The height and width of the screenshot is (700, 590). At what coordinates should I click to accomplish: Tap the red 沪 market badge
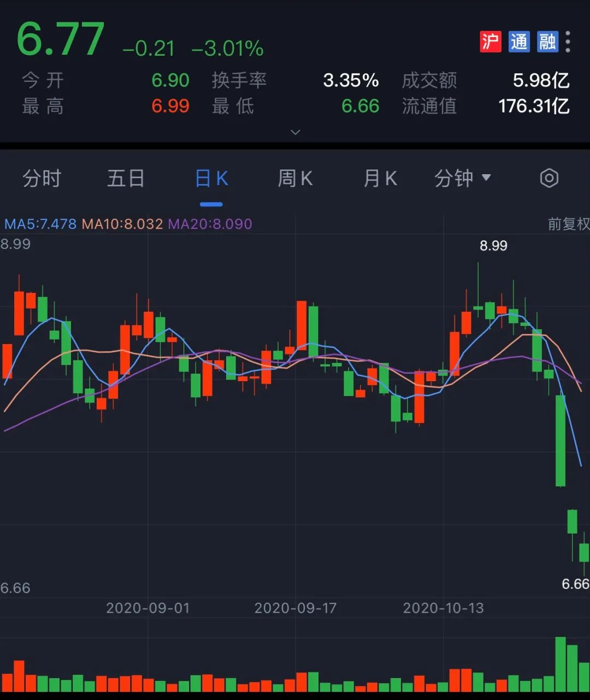click(x=490, y=41)
